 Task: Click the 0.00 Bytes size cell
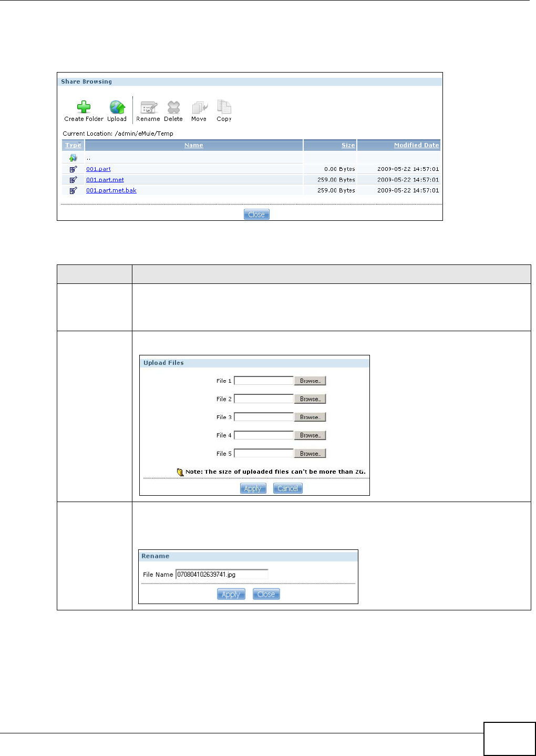click(339, 169)
